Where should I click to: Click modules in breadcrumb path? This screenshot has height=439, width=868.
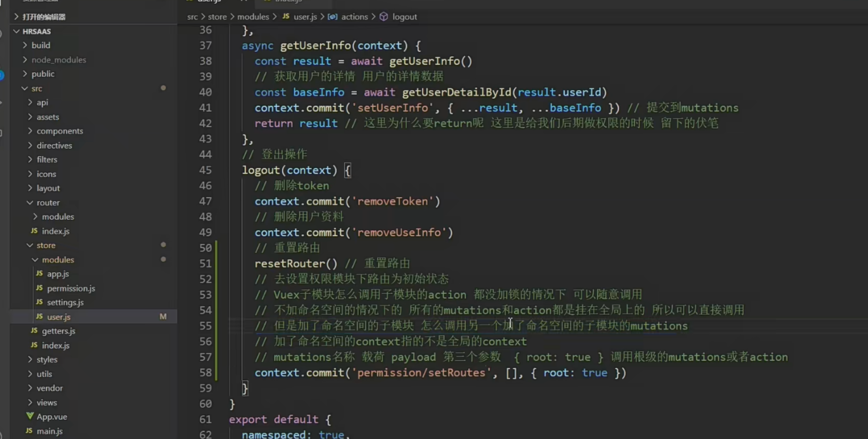click(253, 17)
